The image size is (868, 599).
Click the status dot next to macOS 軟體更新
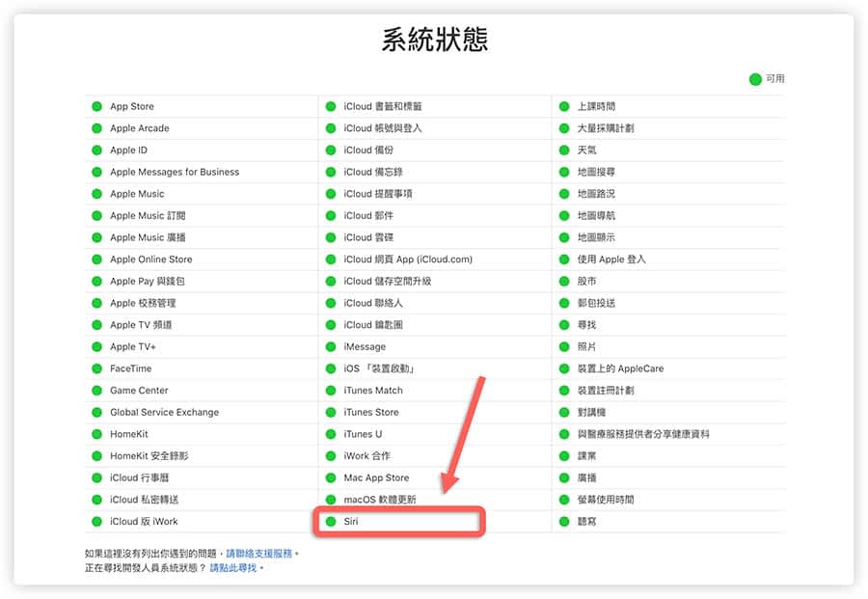point(331,500)
